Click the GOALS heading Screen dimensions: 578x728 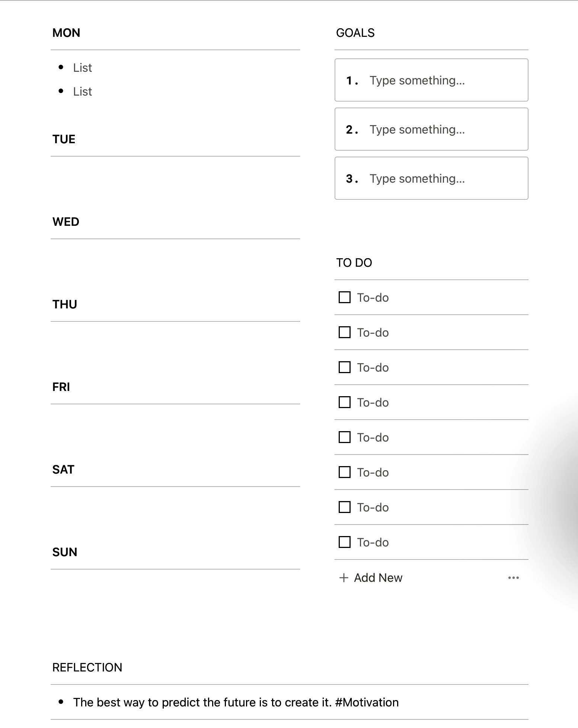355,33
